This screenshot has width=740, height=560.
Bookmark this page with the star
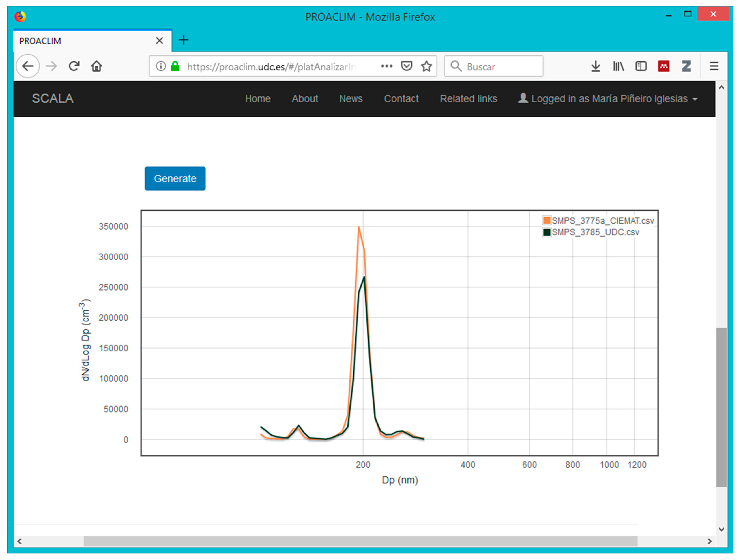tap(426, 66)
